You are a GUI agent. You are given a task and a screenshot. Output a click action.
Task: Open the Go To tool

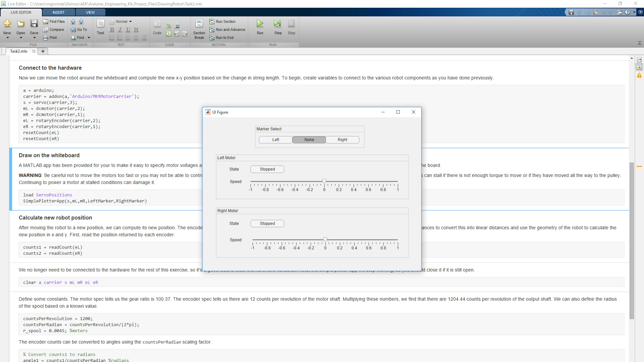pos(79,29)
